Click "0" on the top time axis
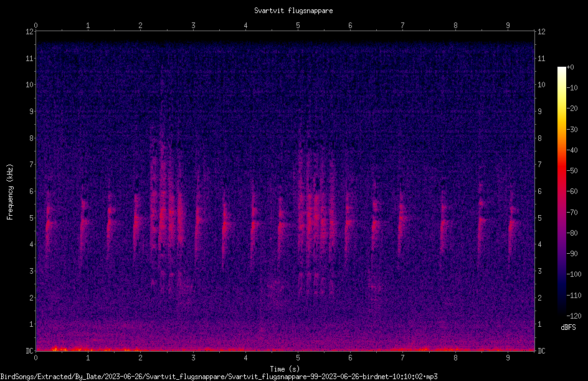588x381 pixels. pyautogui.click(x=36, y=26)
